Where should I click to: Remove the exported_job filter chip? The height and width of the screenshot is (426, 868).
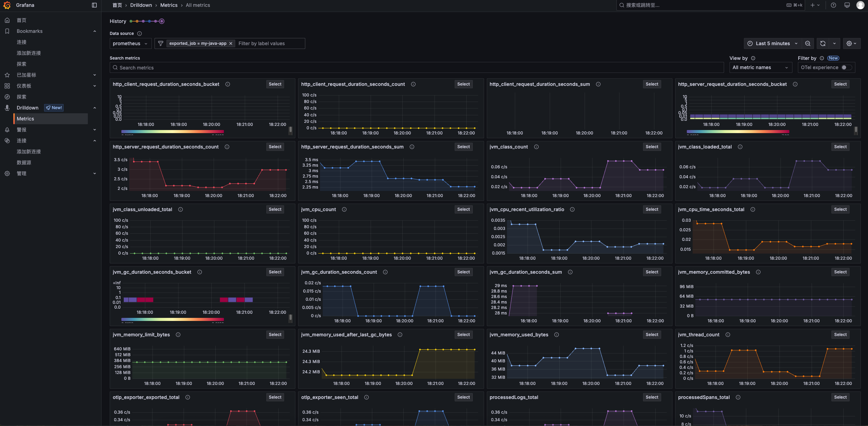click(x=231, y=43)
